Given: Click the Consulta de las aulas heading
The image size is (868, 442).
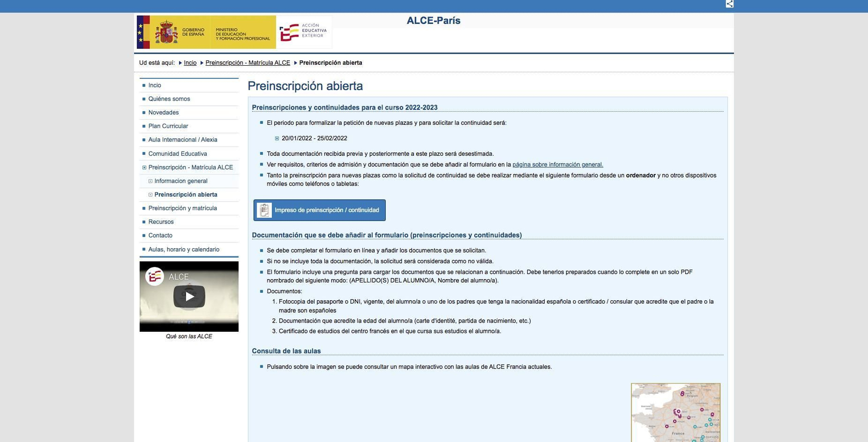Looking at the screenshot, I should coord(286,351).
